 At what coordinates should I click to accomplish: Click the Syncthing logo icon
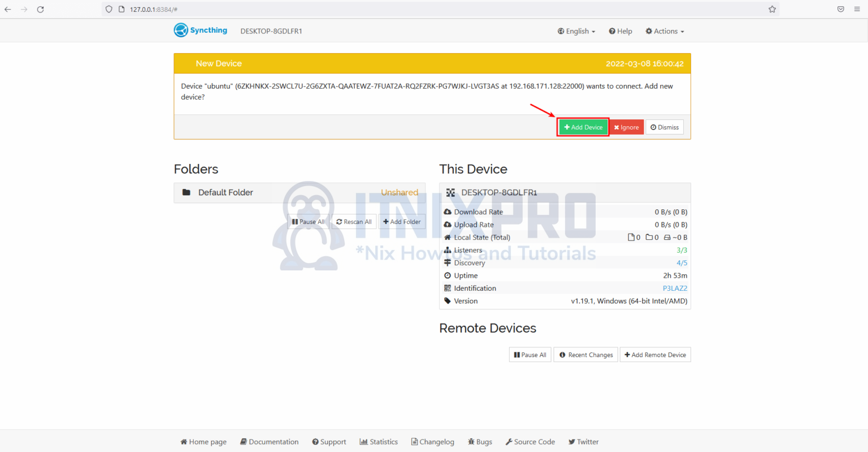[180, 30]
